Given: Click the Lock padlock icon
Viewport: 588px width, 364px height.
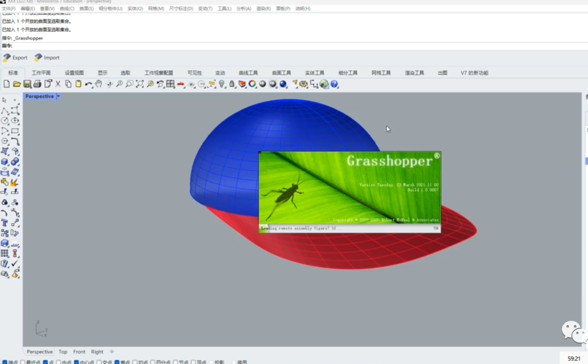Looking at the screenshot, I should tap(232, 84).
